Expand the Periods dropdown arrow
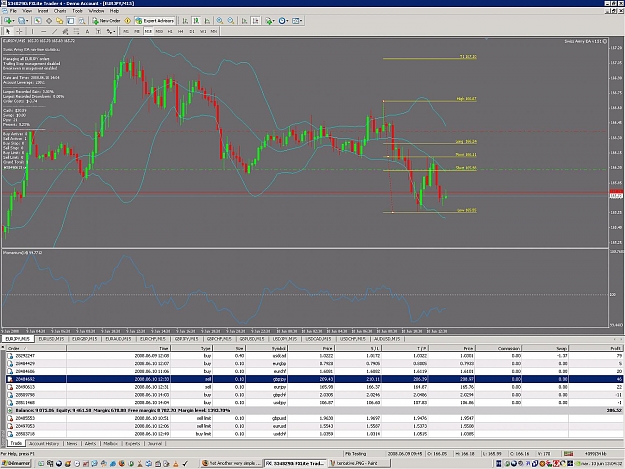This screenshot has height=469, width=625. click(287, 21)
